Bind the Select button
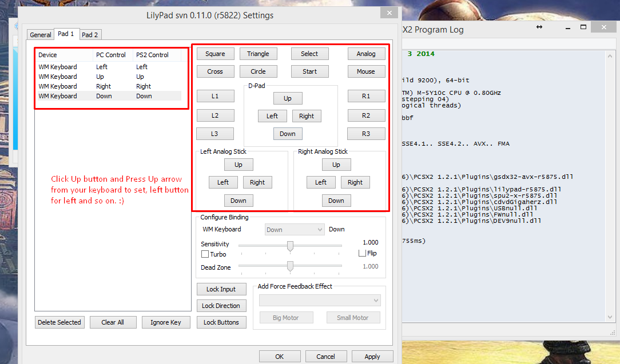 pyautogui.click(x=309, y=54)
